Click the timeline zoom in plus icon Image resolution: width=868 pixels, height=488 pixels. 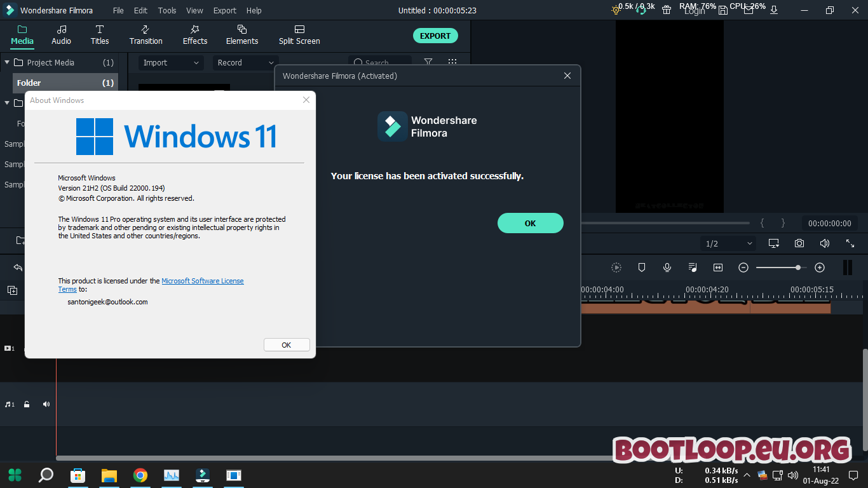tap(820, 268)
